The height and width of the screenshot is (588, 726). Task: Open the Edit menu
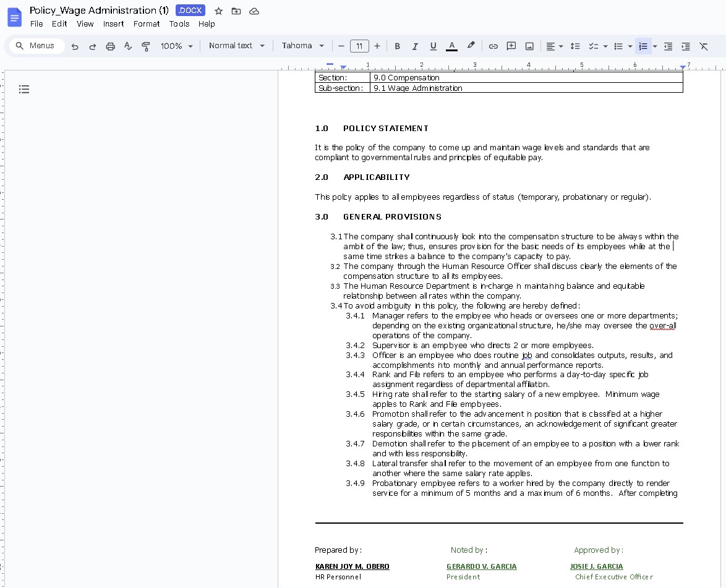tap(59, 24)
